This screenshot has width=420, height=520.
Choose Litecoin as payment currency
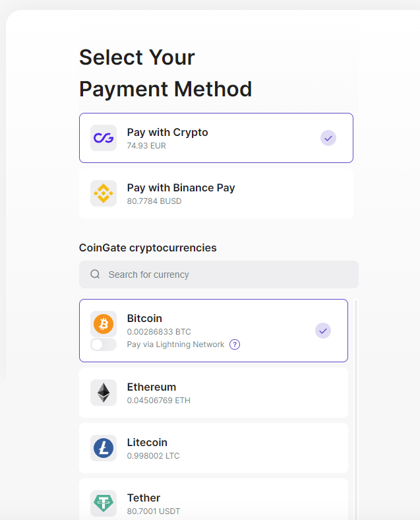pyautogui.click(x=213, y=448)
